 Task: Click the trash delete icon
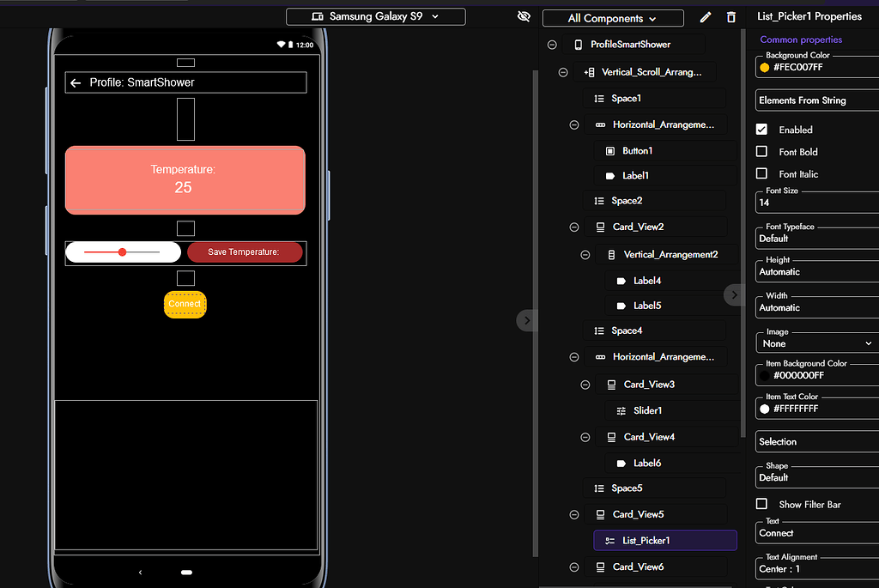coord(730,16)
